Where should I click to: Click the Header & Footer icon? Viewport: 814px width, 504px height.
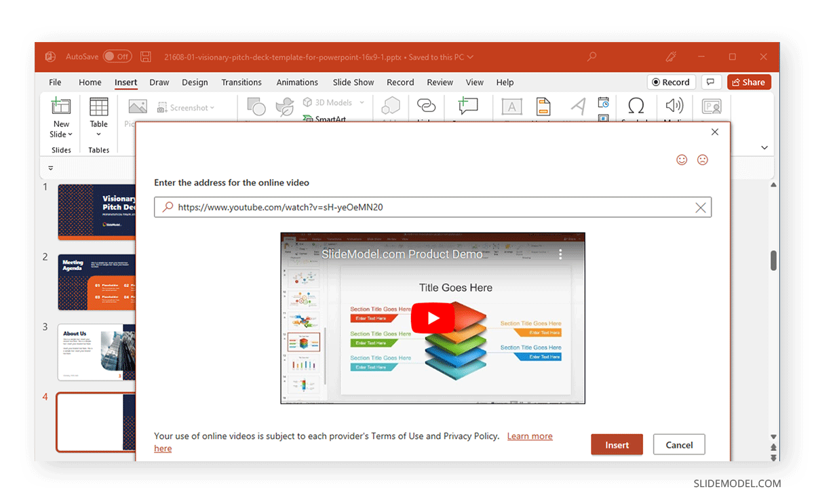point(543,106)
